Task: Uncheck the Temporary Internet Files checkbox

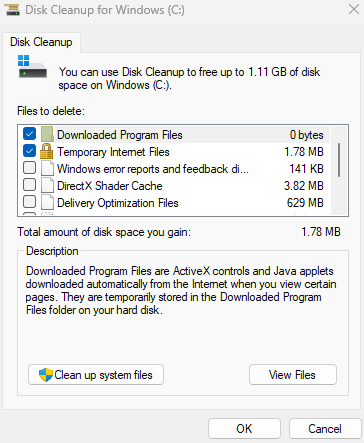Action: coord(29,151)
